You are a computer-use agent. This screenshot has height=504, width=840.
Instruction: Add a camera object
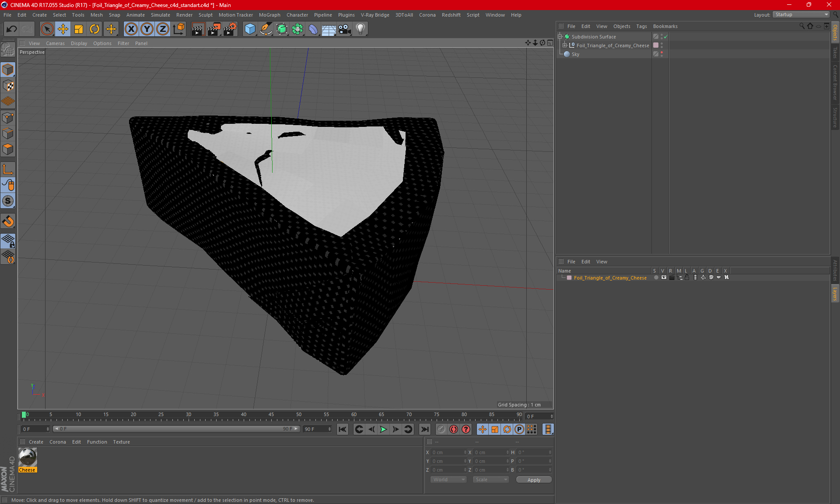click(x=345, y=29)
